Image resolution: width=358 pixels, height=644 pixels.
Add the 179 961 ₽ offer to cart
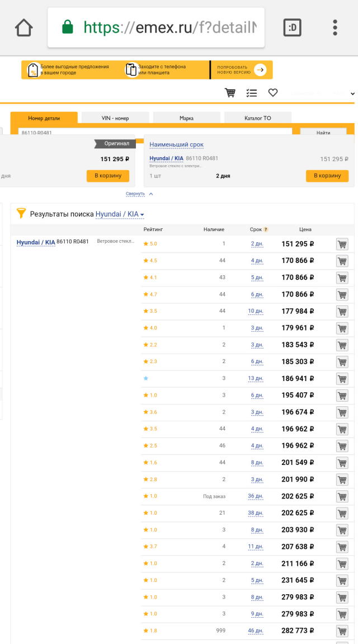click(342, 328)
